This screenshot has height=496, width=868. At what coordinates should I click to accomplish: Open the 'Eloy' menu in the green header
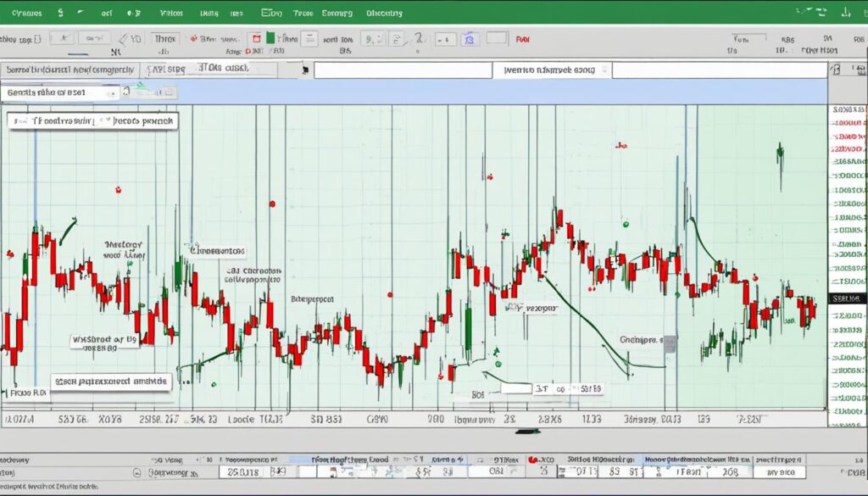click(x=270, y=13)
